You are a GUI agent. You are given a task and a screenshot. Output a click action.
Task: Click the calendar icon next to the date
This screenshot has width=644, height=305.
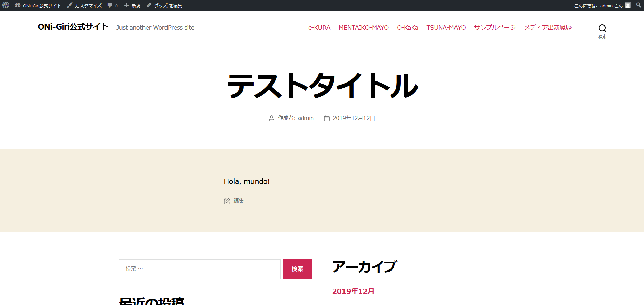click(x=326, y=118)
